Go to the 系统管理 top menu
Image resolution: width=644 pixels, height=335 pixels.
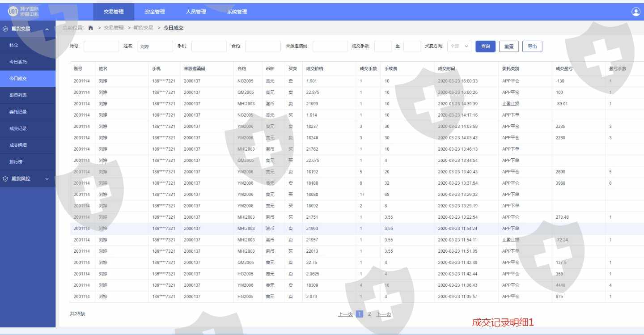tap(237, 12)
